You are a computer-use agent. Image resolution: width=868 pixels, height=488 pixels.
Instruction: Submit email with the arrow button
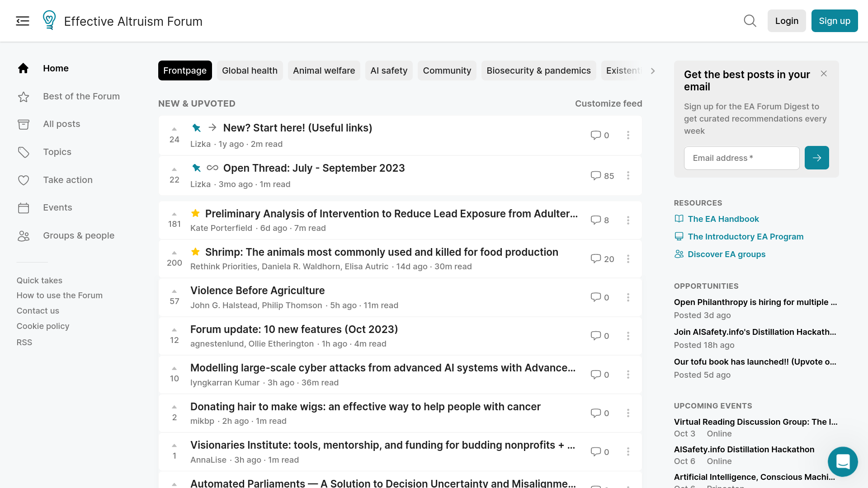click(x=816, y=158)
